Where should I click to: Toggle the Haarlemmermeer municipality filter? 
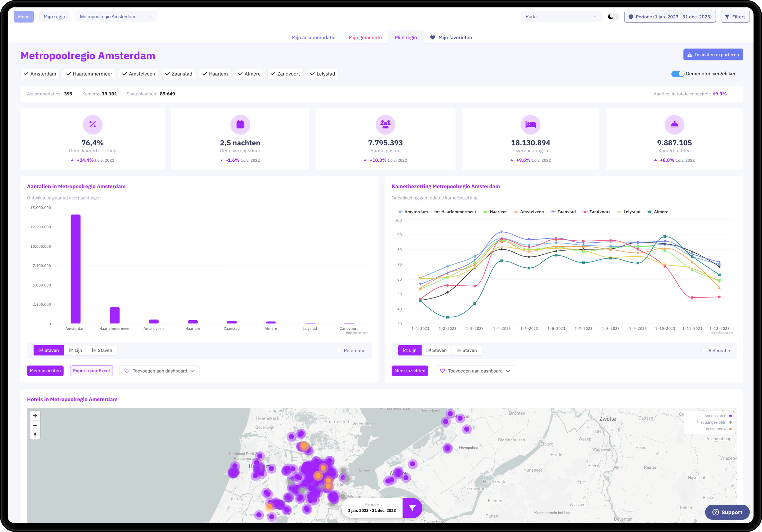pos(89,74)
